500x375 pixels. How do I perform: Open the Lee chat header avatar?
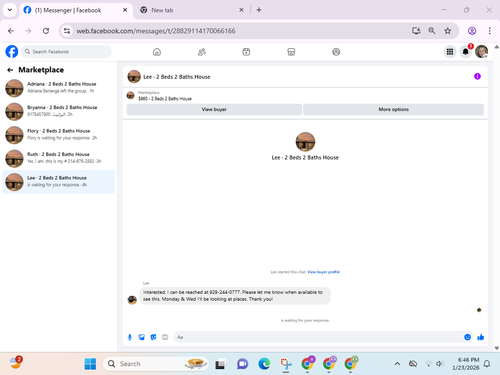click(x=134, y=77)
